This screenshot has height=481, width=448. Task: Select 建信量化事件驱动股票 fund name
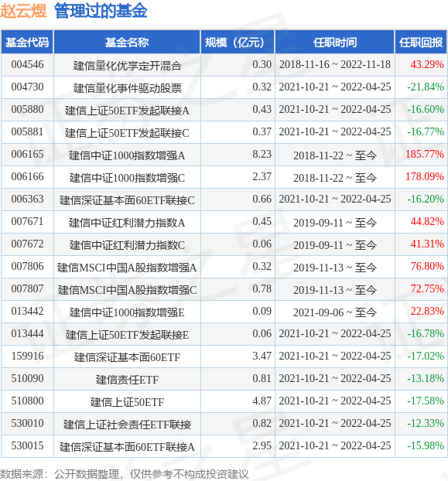[127, 88]
